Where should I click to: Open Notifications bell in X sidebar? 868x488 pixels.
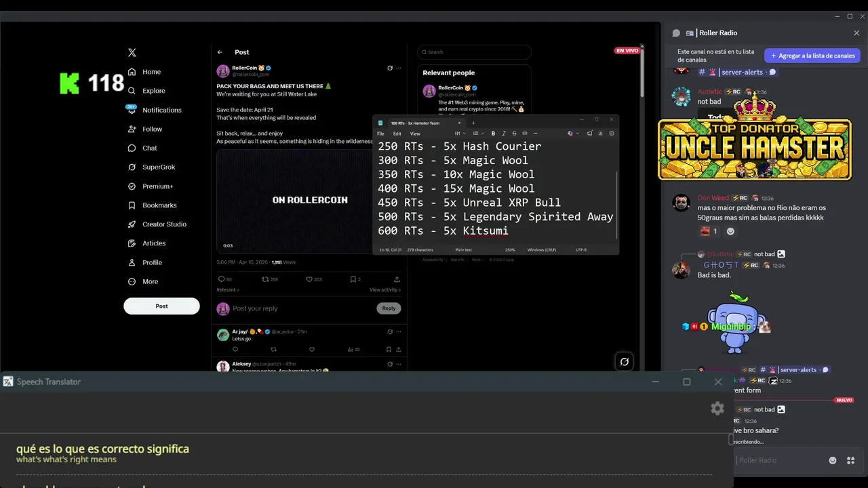(x=155, y=110)
